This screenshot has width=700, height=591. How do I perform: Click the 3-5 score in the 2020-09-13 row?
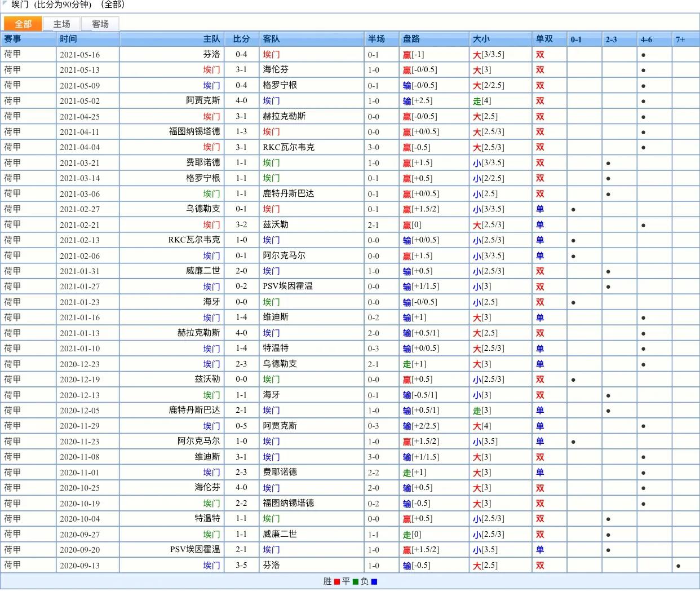[241, 565]
